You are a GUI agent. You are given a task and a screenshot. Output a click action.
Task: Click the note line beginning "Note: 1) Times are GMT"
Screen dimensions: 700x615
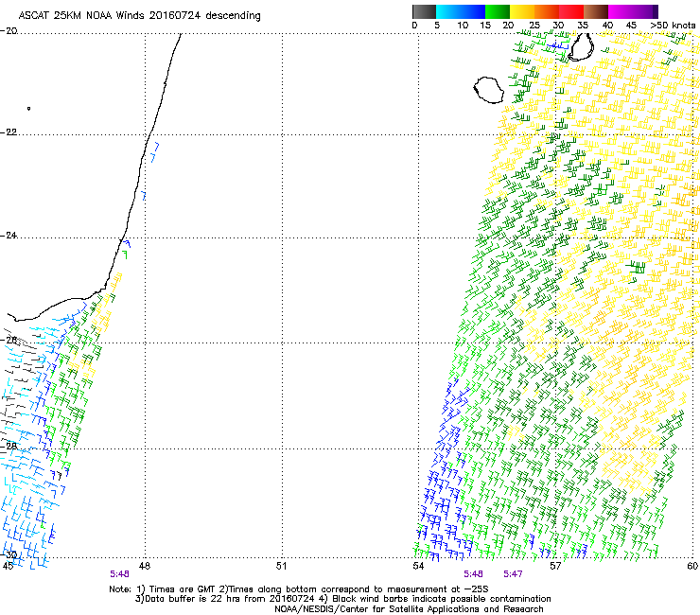click(299, 589)
